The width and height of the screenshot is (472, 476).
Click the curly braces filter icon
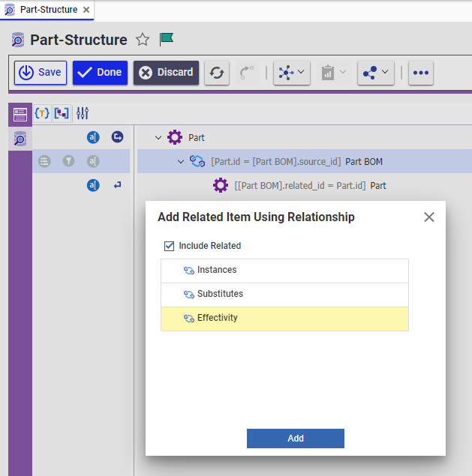[42, 113]
